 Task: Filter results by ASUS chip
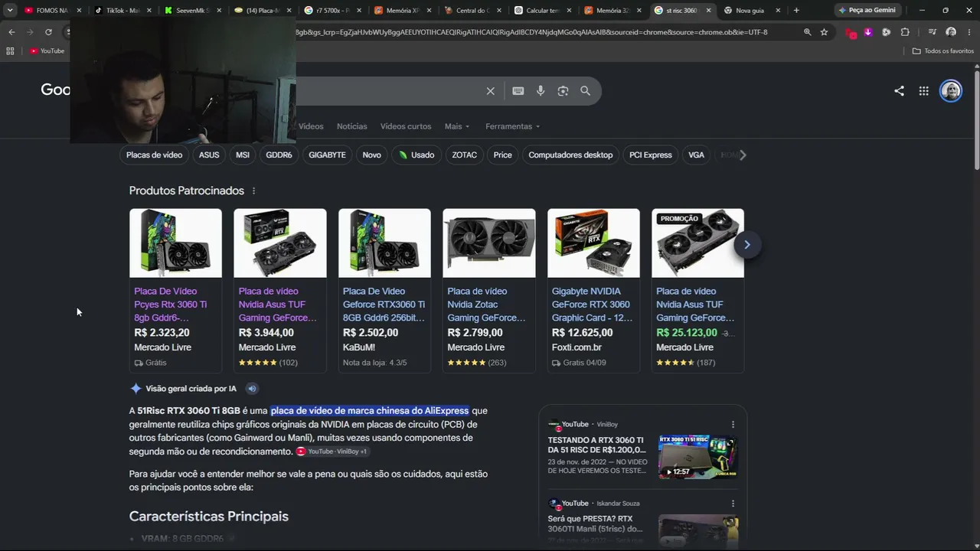point(209,155)
